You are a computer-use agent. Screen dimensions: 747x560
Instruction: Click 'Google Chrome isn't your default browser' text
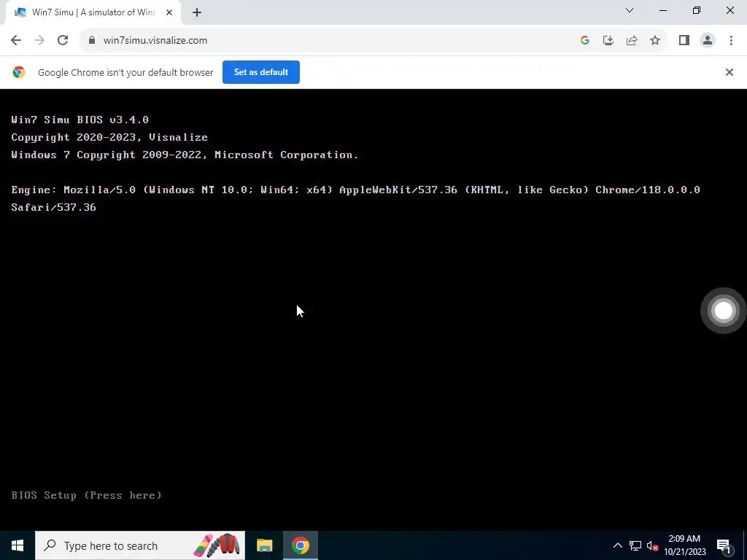click(x=125, y=72)
